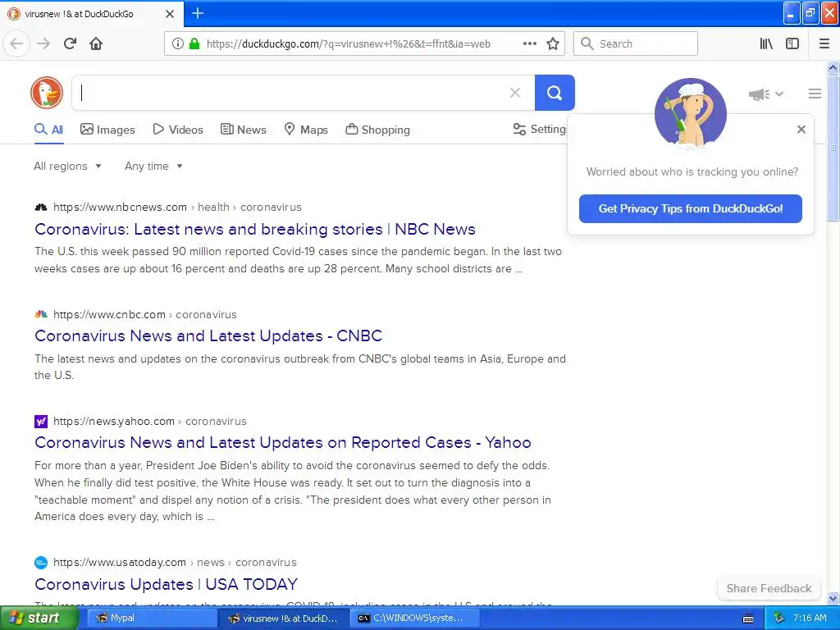The width and height of the screenshot is (840, 630).
Task: Expand the Any time filter
Action: pos(153,166)
